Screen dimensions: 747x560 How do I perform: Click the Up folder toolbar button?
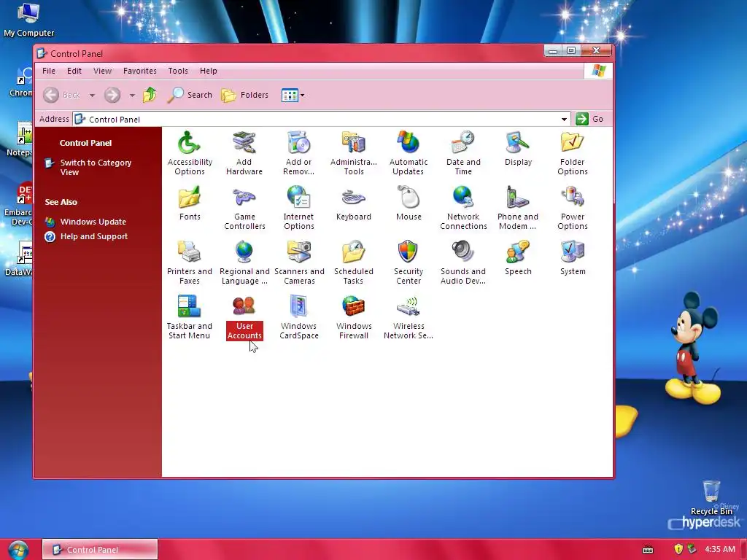(150, 95)
